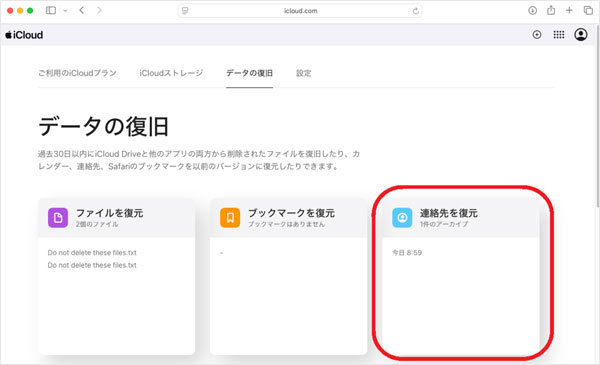The image size is (600, 365).
Task: Click the green maximize window button
Action: (30, 11)
